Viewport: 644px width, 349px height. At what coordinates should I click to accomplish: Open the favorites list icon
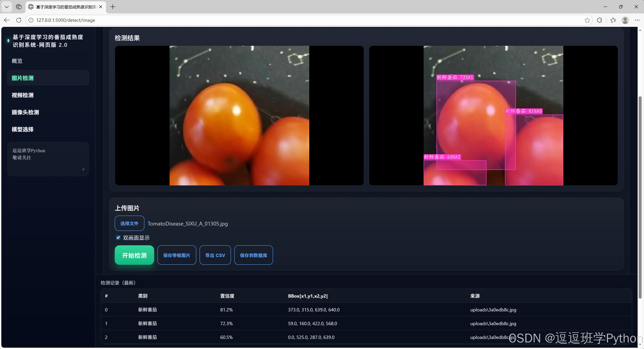(613, 20)
